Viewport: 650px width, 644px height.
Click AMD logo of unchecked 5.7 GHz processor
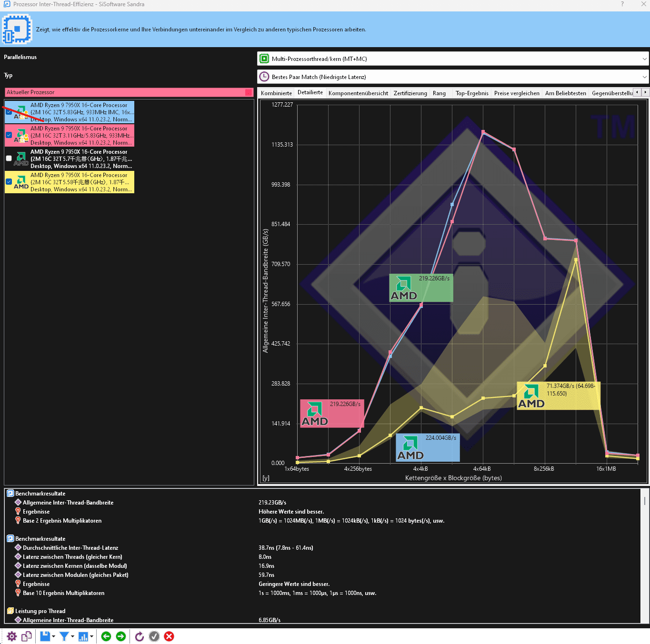pyautogui.click(x=21, y=159)
